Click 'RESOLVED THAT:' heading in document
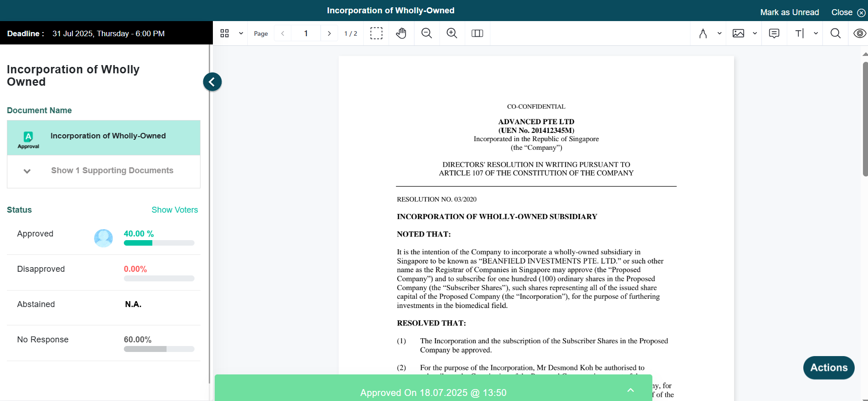 point(431,323)
